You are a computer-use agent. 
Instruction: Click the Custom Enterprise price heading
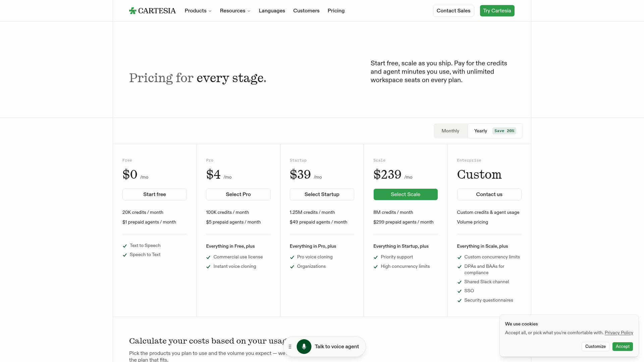479,174
